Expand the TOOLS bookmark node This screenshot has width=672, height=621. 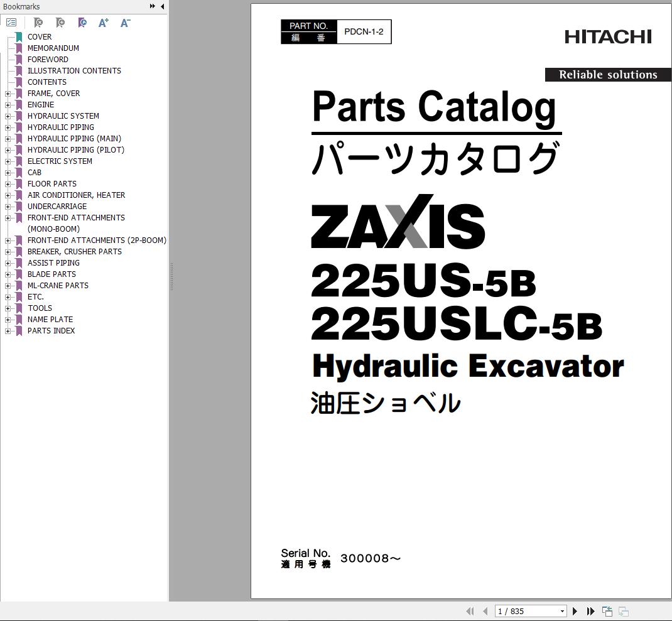tap(6, 308)
